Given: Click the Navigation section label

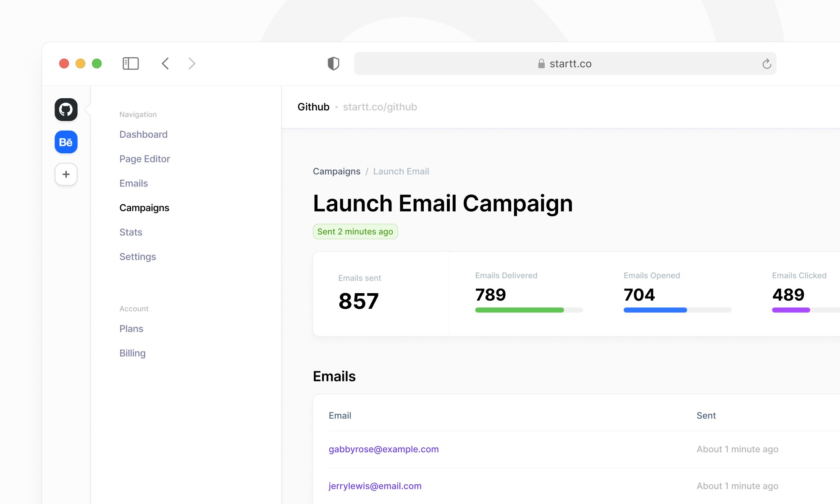Looking at the screenshot, I should (138, 114).
